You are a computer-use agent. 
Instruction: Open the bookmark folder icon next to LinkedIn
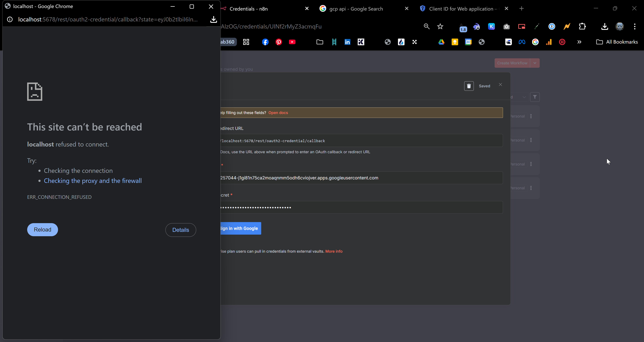click(320, 42)
